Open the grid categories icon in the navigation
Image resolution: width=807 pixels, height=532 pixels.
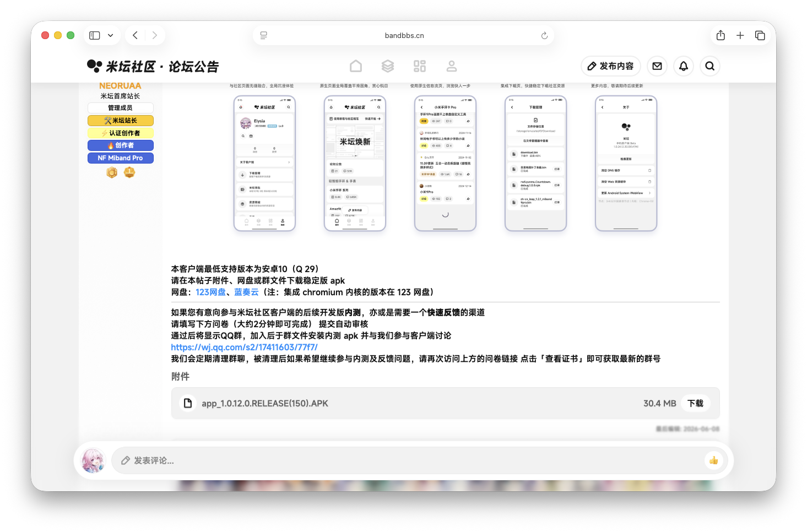tap(420, 66)
